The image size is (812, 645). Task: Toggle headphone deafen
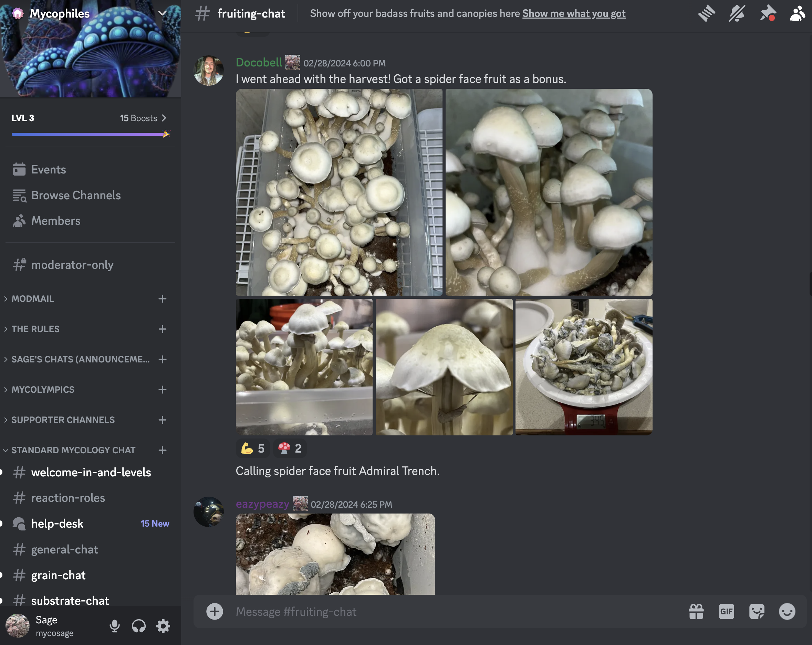click(x=138, y=626)
